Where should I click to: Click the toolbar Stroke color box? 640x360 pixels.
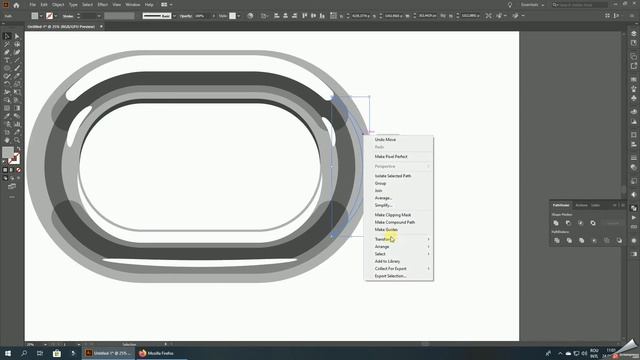14,158
